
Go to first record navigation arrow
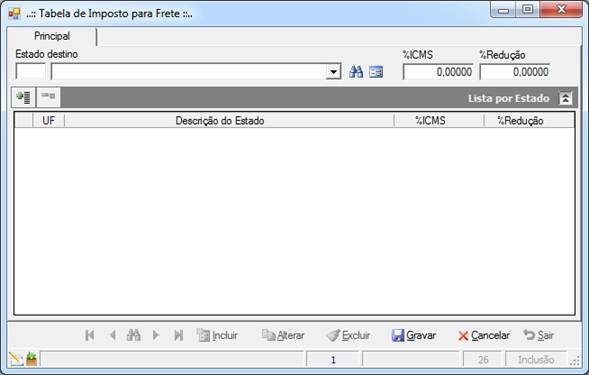click(x=90, y=335)
